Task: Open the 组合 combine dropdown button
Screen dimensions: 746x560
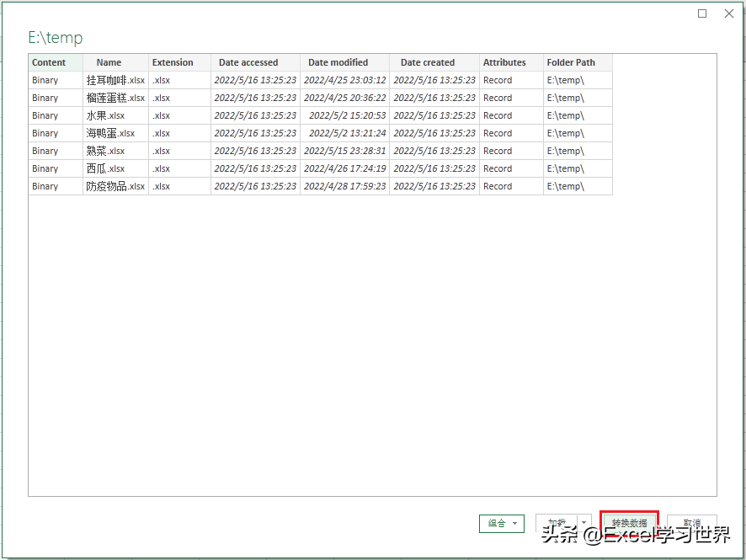Action: tap(502, 523)
